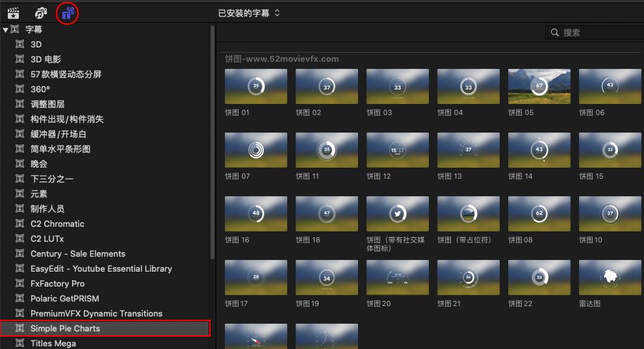The height and width of the screenshot is (349, 644).
Task: Collapse the 字幕 category disclosure triangle
Action: (5, 29)
